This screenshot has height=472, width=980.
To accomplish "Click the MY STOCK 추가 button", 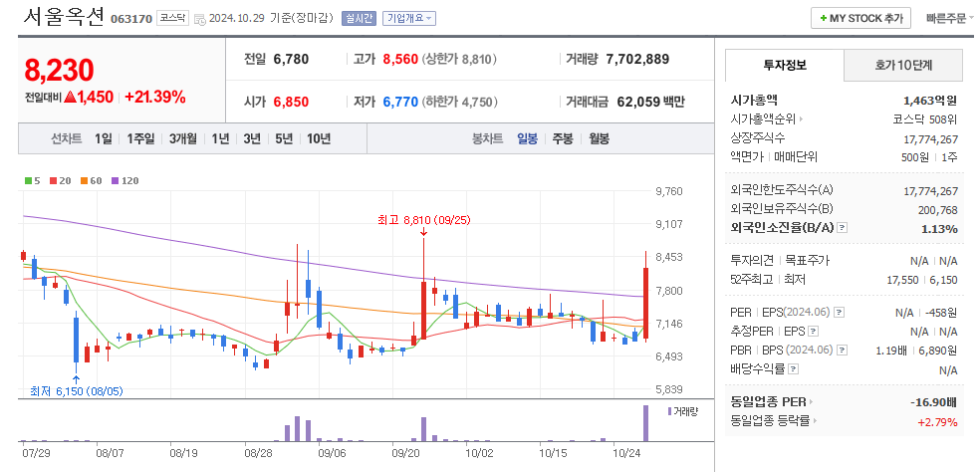I will click(x=860, y=18).
